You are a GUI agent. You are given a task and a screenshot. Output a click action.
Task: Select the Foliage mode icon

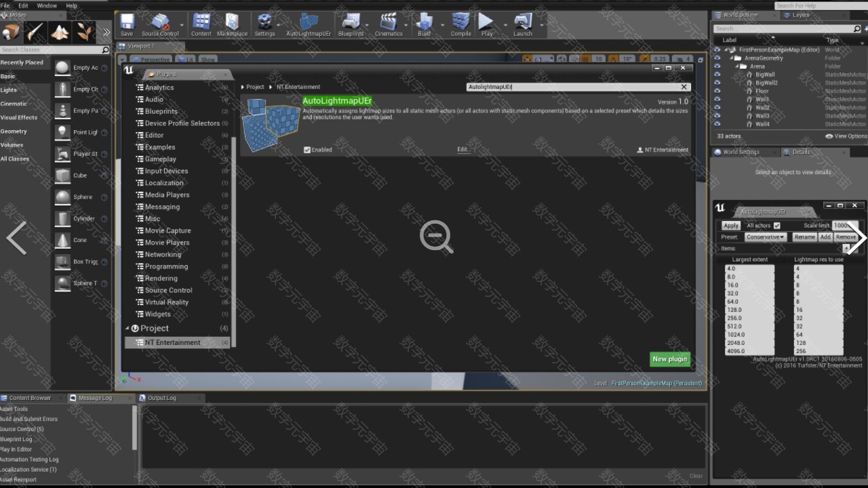point(84,31)
